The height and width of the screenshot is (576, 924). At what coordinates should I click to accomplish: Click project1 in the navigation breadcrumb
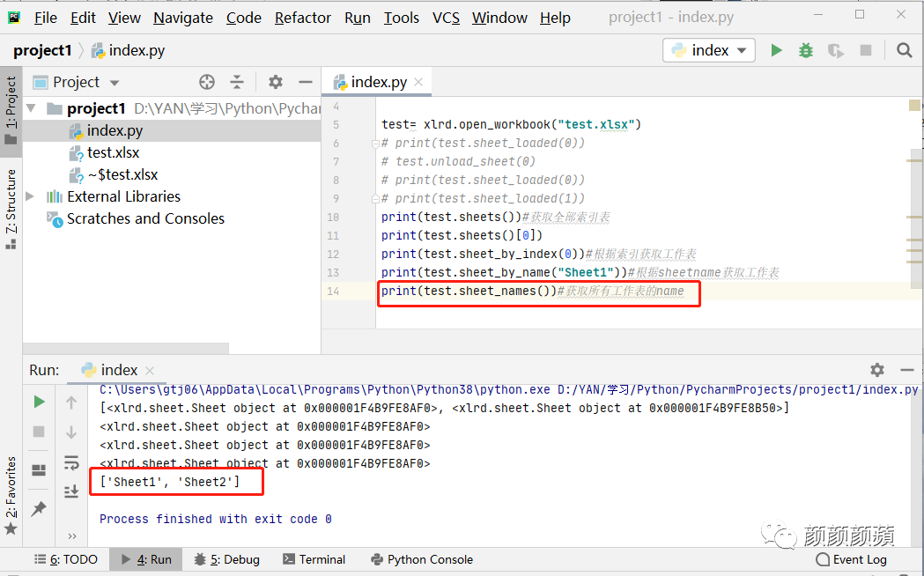pos(42,51)
